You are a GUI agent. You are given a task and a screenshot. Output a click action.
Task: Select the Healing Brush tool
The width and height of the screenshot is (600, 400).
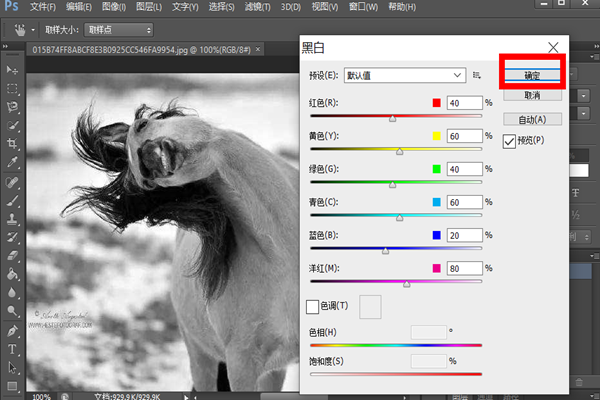pyautogui.click(x=12, y=182)
